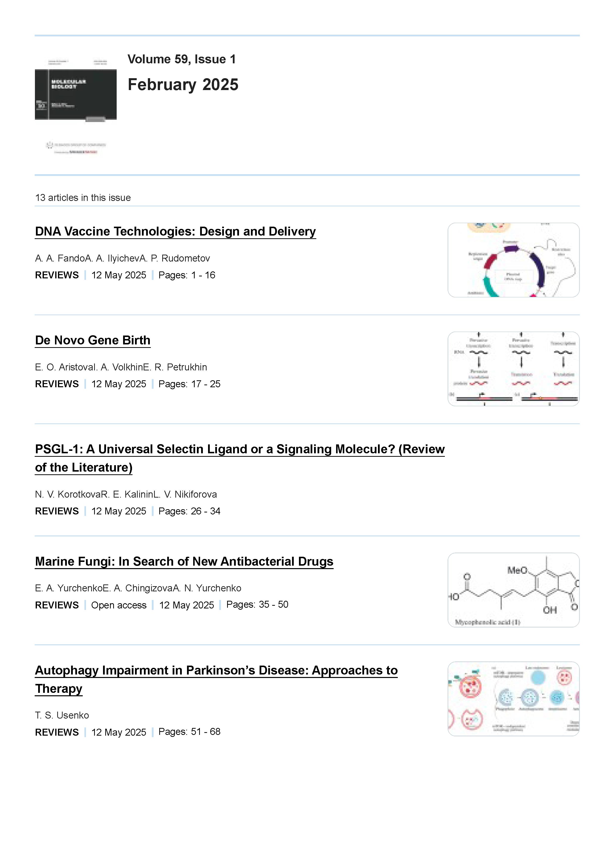Click the transcription diagram thumbnail for De Novo
The image size is (614, 868).
(x=513, y=369)
